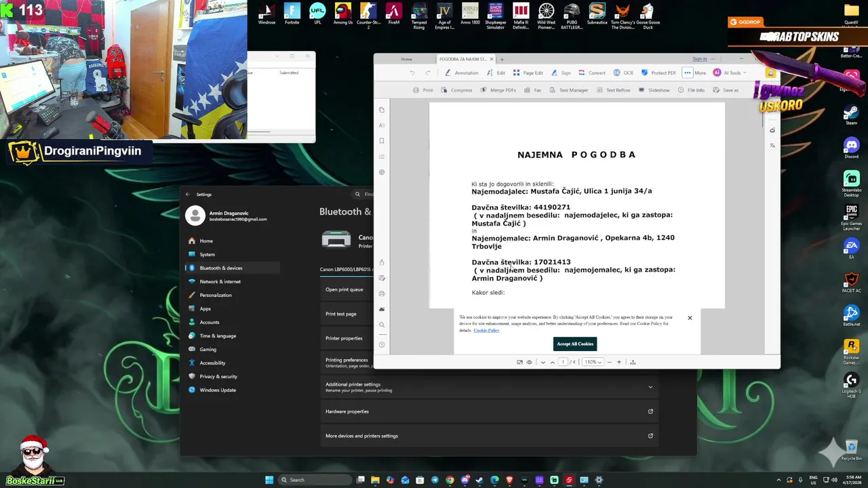Viewport: 868px width, 488px height.
Task: Open Time & language settings
Action: point(232,335)
